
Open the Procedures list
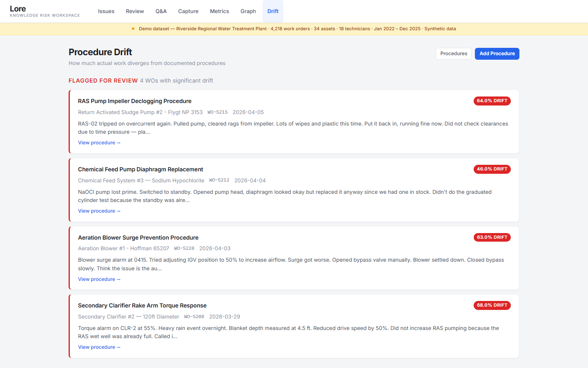(453, 54)
